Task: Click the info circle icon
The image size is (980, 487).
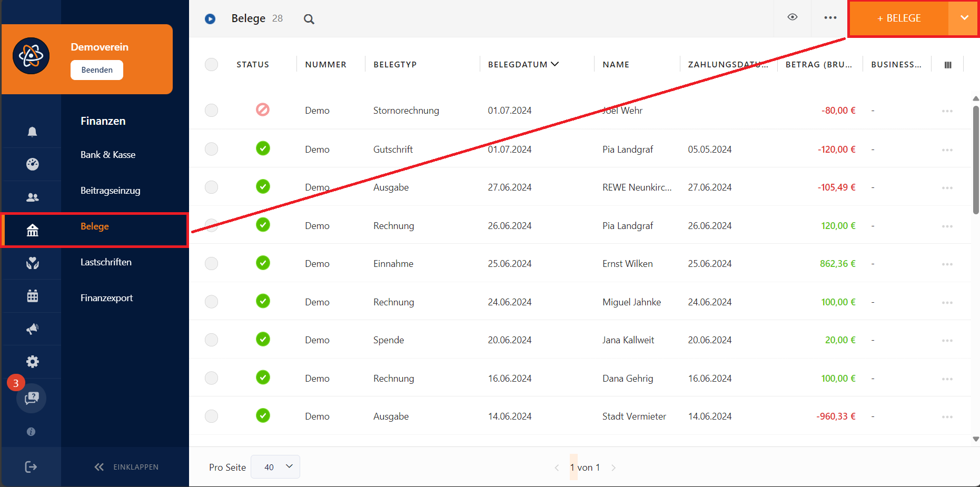Action: [31, 432]
